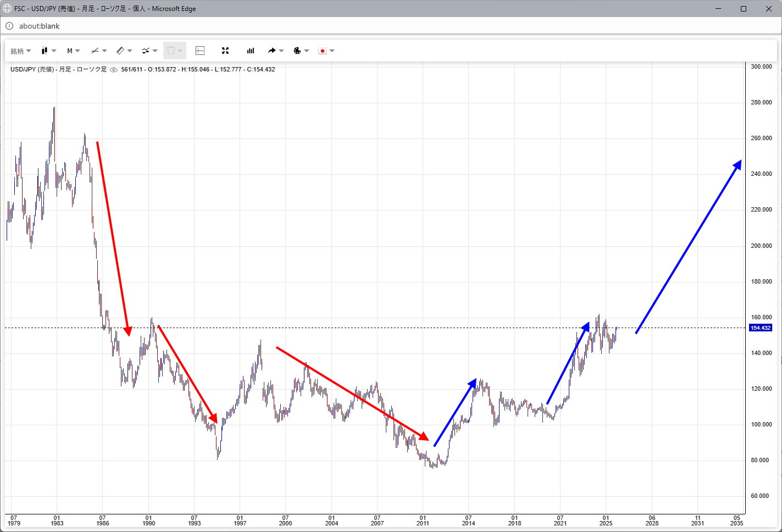The width and height of the screenshot is (782, 532).
Task: Click the 154.432 current price label
Action: [x=761, y=328]
